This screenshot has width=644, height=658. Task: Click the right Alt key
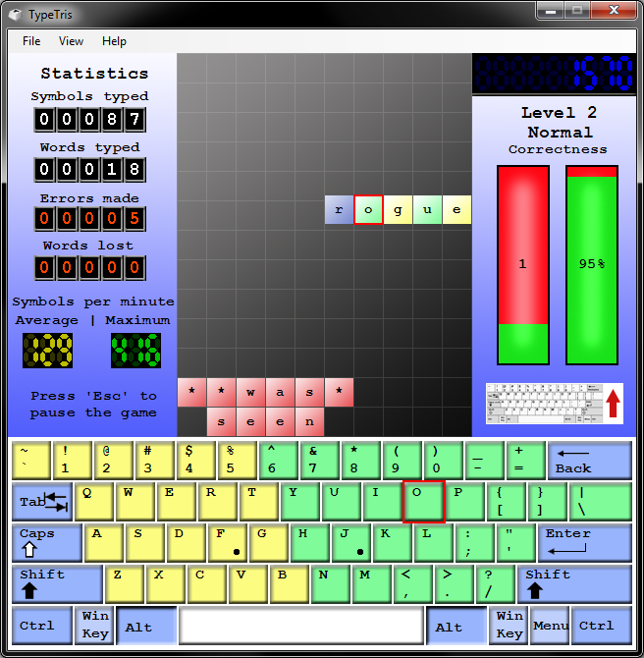tap(456, 626)
